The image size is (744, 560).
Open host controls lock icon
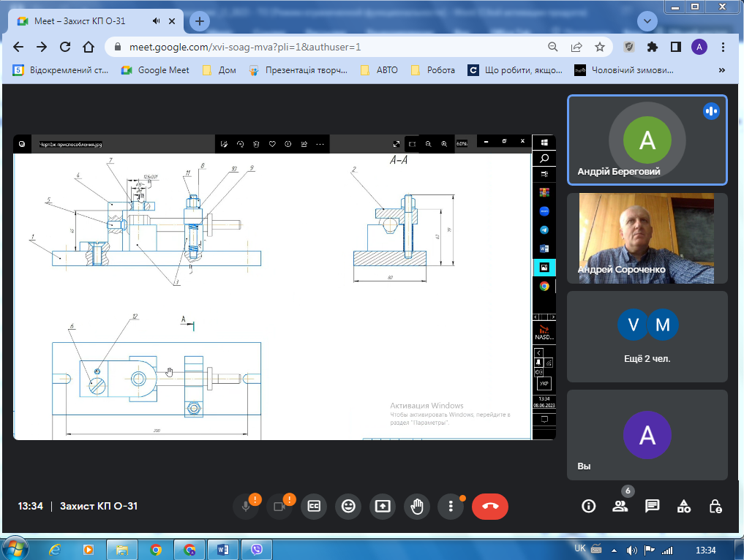coord(716,506)
